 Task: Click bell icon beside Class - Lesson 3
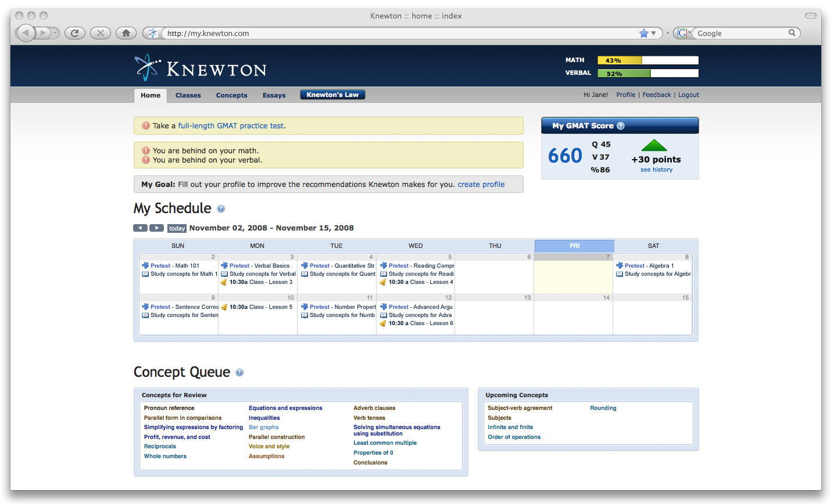[224, 282]
